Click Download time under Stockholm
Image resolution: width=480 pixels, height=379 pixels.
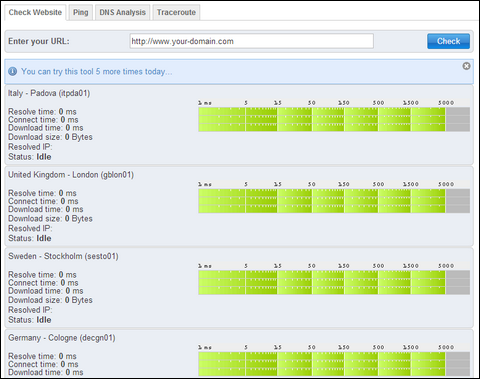(x=46, y=291)
